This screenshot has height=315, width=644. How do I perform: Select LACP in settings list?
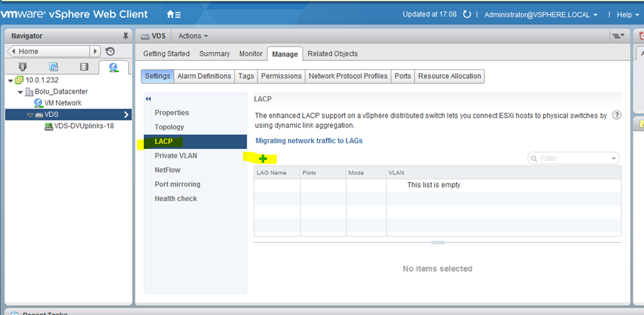point(195,142)
